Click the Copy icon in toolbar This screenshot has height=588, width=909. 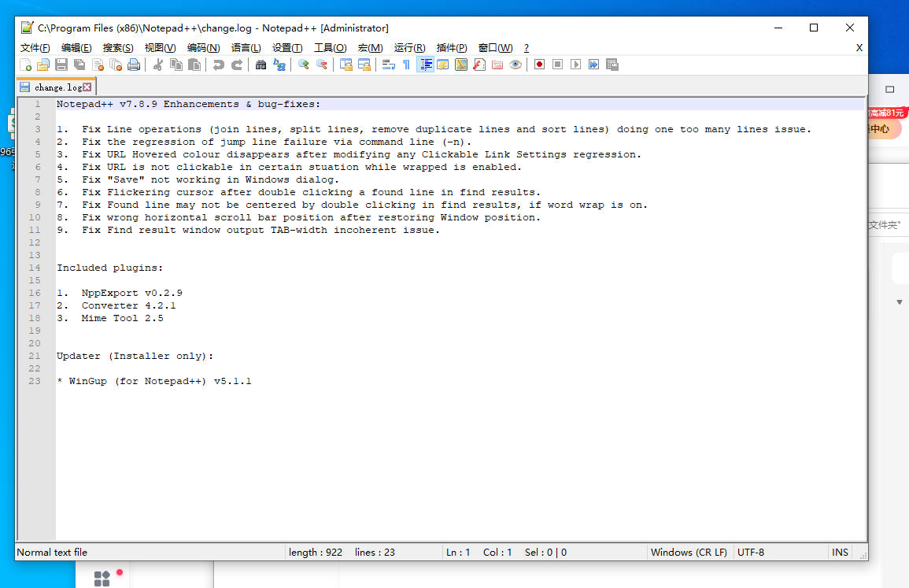click(x=176, y=65)
